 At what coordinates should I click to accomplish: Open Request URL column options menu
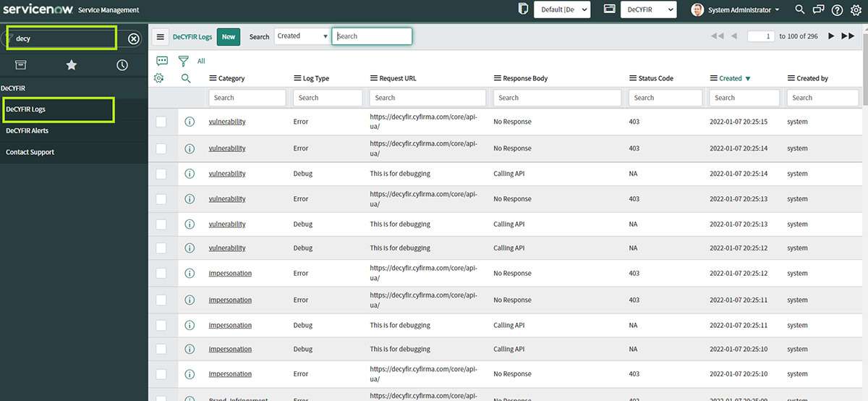pos(373,78)
